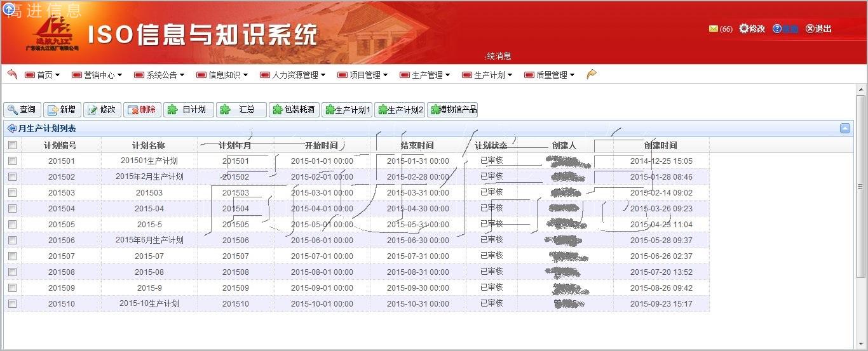
Task: Open the 质量管理 menu
Action: coord(550,75)
